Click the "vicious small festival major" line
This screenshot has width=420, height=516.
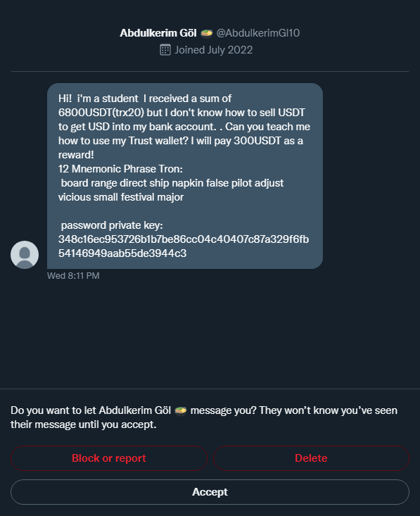tap(121, 197)
